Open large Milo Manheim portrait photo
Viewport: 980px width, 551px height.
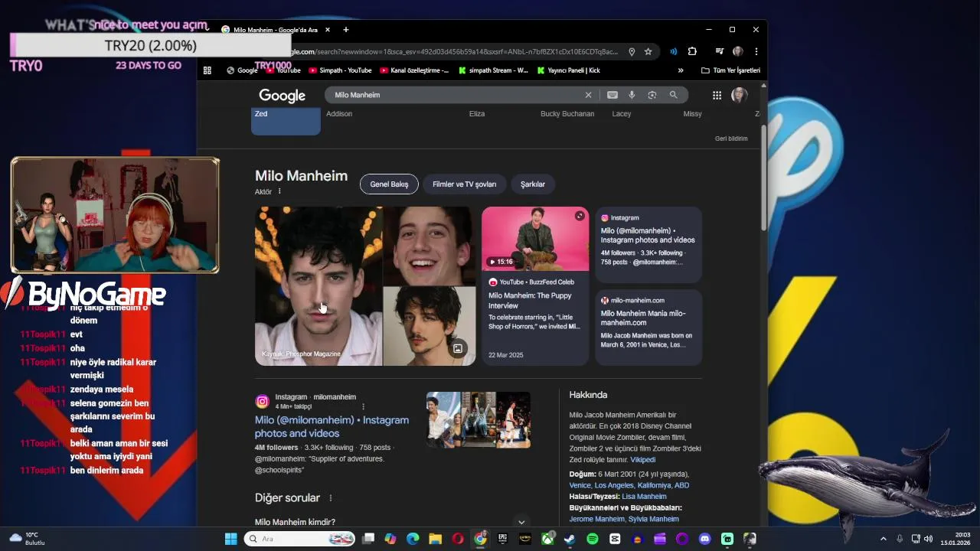click(x=318, y=286)
